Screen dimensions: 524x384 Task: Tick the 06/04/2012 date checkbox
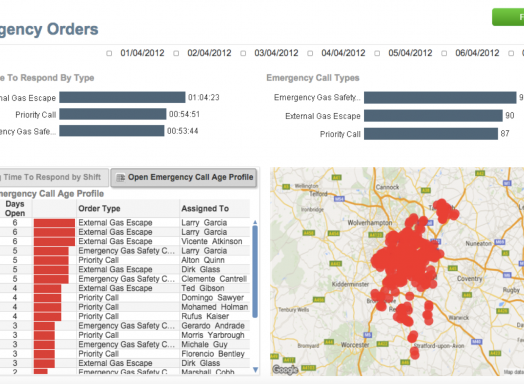point(444,53)
